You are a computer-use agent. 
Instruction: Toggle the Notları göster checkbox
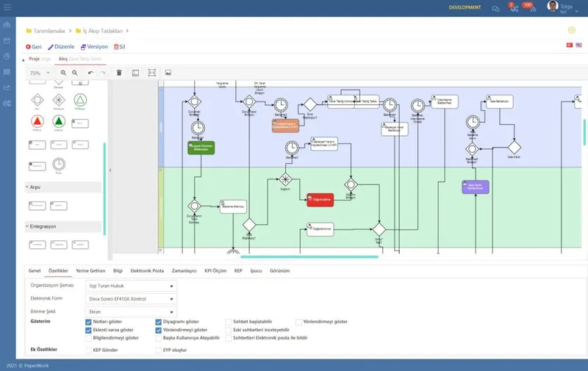(88, 322)
